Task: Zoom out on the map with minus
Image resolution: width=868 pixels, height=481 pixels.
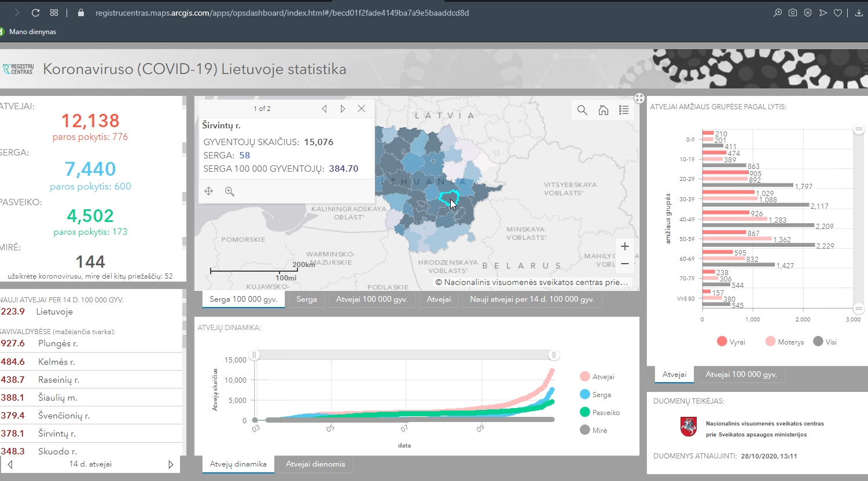Action: point(625,264)
